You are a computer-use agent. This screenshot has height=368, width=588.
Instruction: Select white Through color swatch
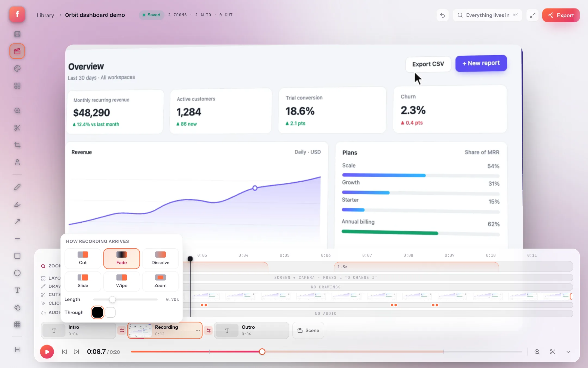[110, 312]
